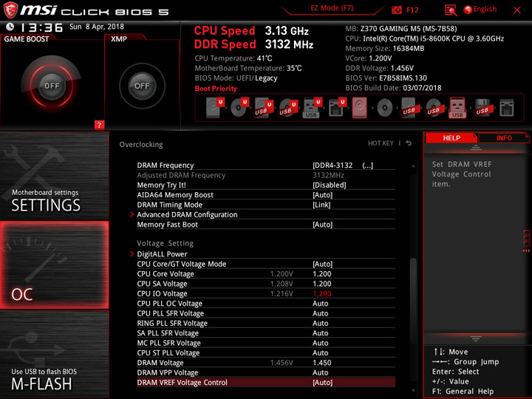Toggle the GAME BOOST knob
Screen dimensions: 532x399
(52, 86)
